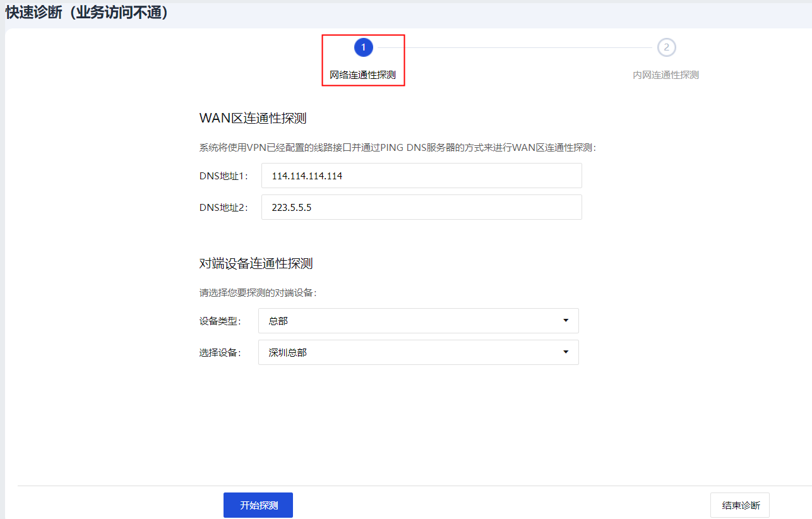Select the 网络连通性探测 step label

point(363,75)
